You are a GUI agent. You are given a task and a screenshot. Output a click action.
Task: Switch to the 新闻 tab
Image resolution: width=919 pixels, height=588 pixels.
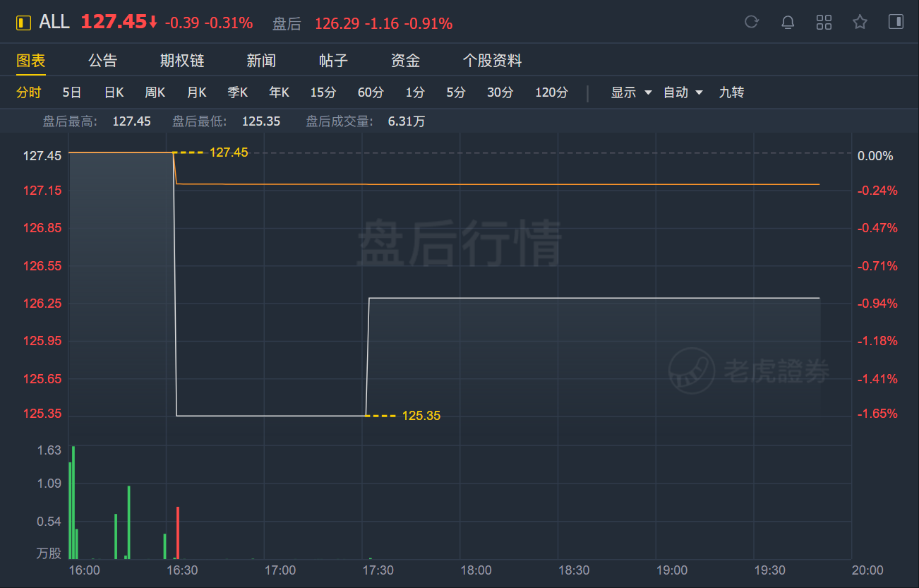[x=261, y=61]
